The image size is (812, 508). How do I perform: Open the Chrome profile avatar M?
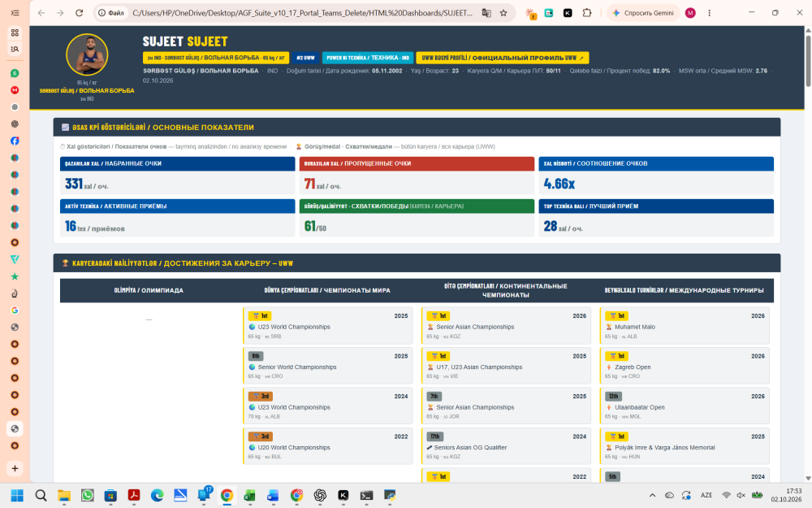coord(690,13)
